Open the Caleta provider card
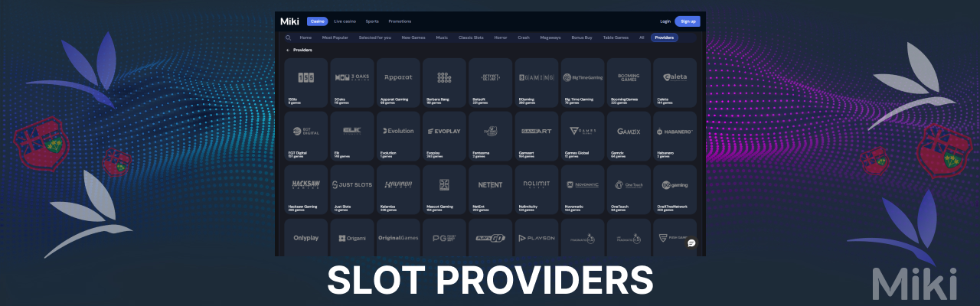 675,83
